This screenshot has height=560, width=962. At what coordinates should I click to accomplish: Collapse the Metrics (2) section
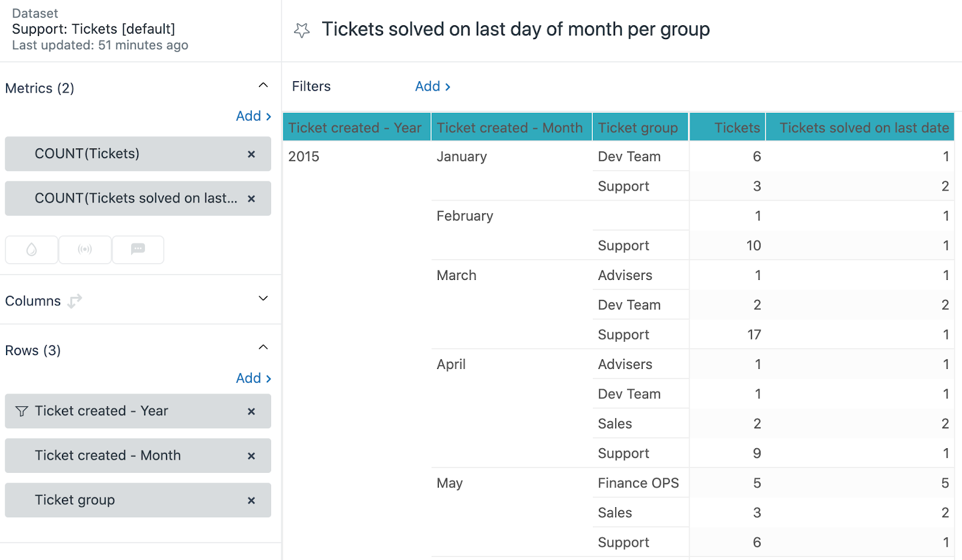(x=263, y=85)
